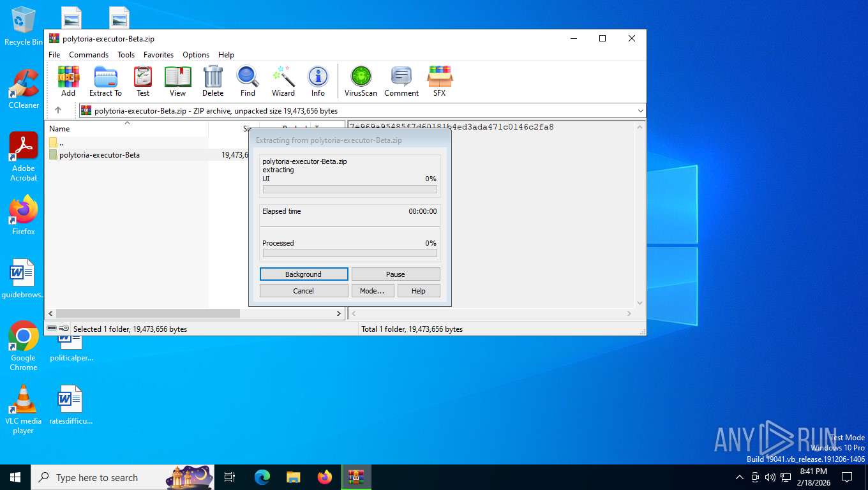
Task: Click the Background button
Action: (x=304, y=274)
